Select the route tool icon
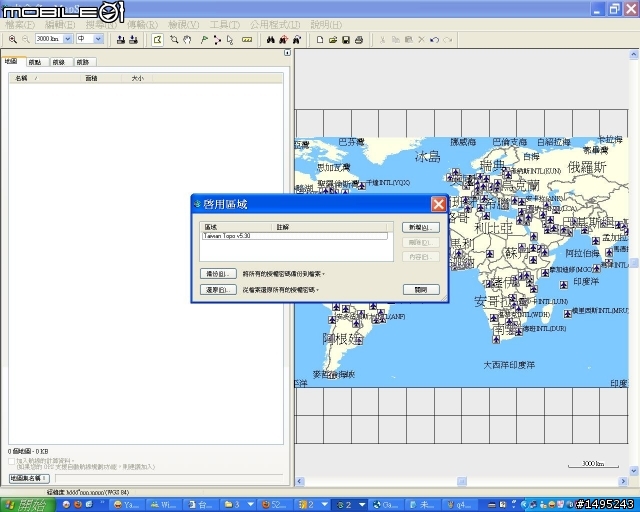Image resolution: width=640 pixels, height=512 pixels. (217, 40)
